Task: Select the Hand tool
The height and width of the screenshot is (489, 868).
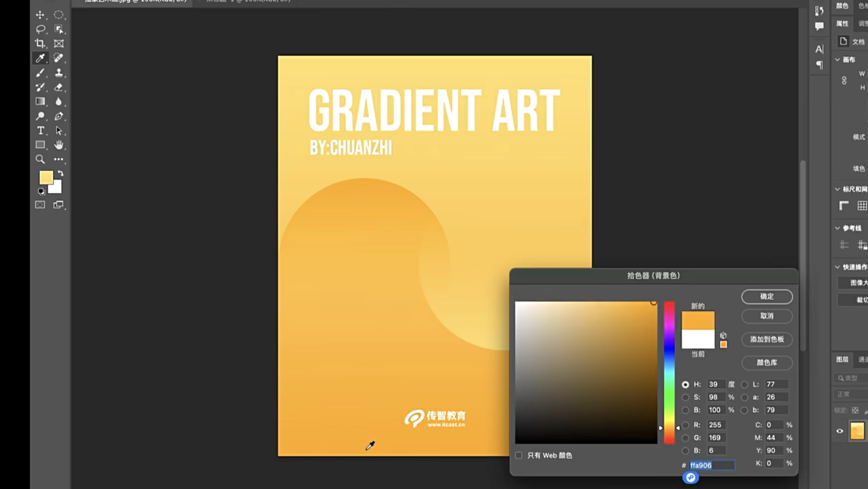Action: click(x=59, y=145)
